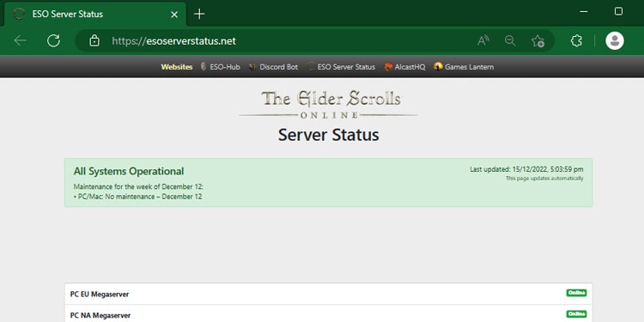Click The Elder Scrolls Online logo

coord(328,105)
